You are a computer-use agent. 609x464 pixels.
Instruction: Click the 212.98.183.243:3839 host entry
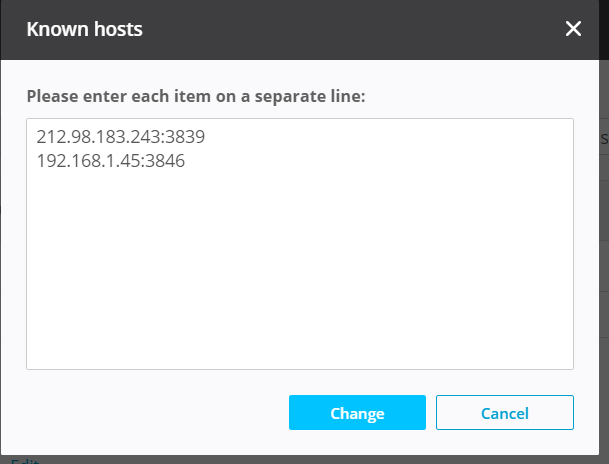coord(120,136)
